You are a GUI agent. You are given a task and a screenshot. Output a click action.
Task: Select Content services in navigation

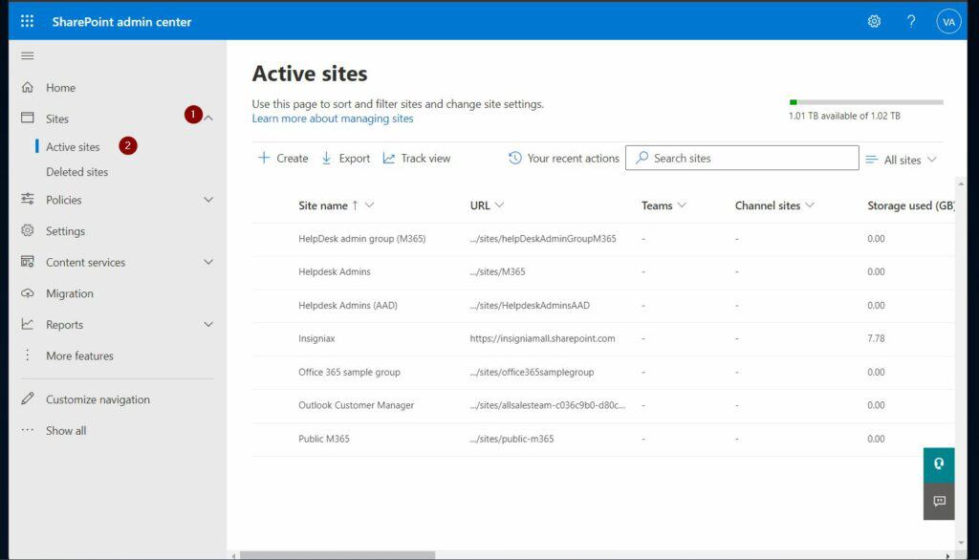click(85, 263)
